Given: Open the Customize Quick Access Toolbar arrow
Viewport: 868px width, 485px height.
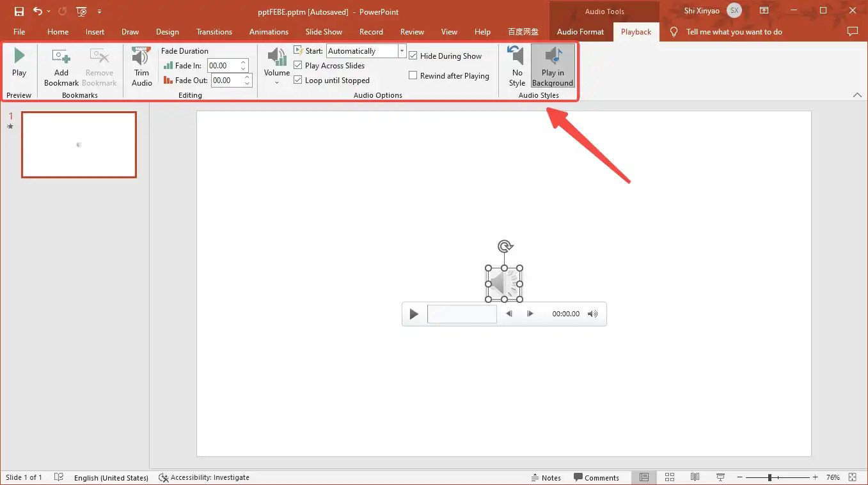Looking at the screenshot, I should pyautogui.click(x=99, y=12).
